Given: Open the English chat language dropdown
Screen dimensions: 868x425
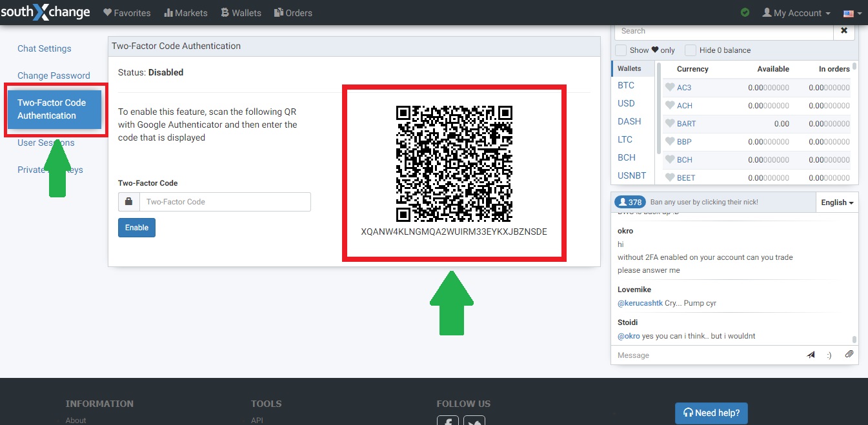Looking at the screenshot, I should coord(837,203).
